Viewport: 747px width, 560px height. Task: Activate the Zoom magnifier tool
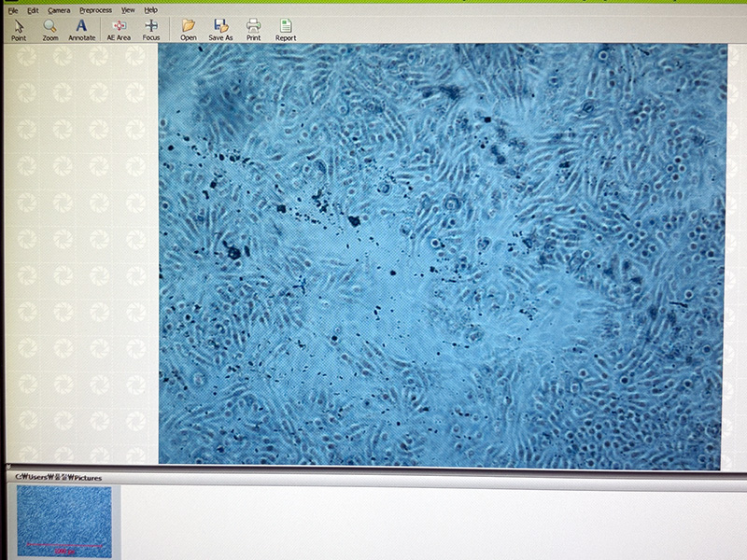[49, 29]
